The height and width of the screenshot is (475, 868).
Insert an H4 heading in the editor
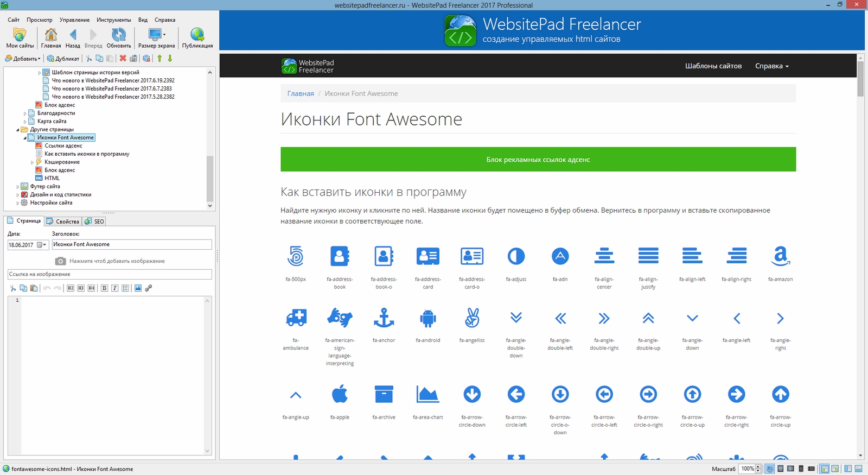coord(91,288)
